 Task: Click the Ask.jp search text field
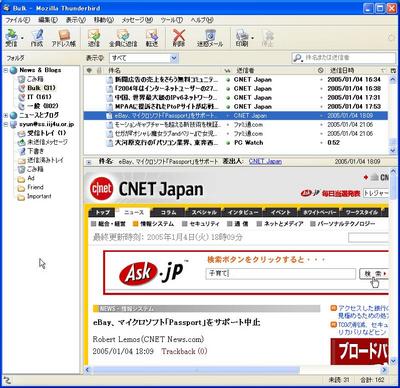pos(281,273)
